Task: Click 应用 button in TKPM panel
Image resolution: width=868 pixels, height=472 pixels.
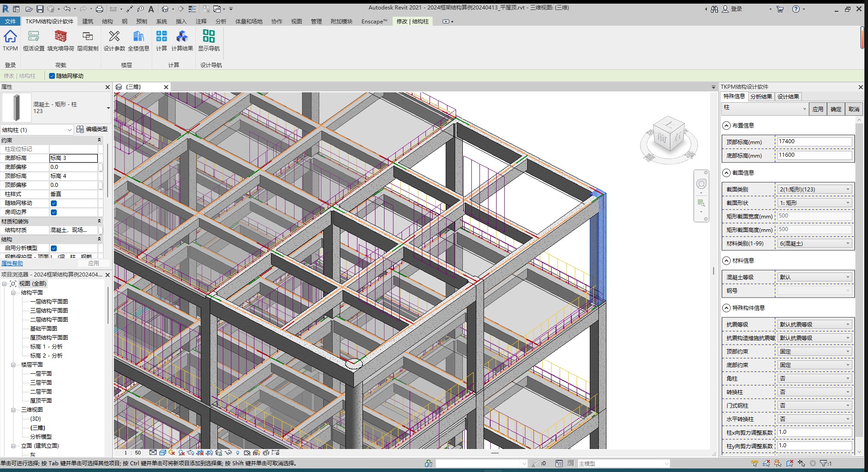Action: click(x=818, y=109)
